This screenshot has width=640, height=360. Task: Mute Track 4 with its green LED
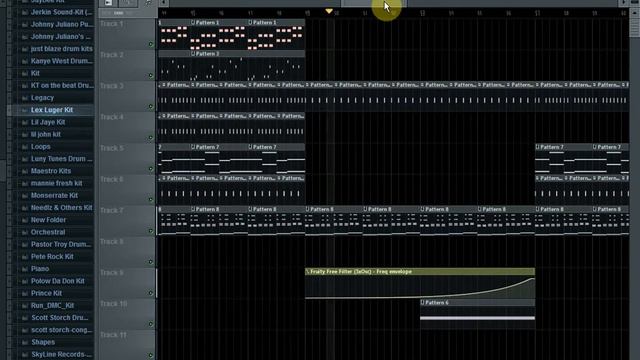point(151,138)
